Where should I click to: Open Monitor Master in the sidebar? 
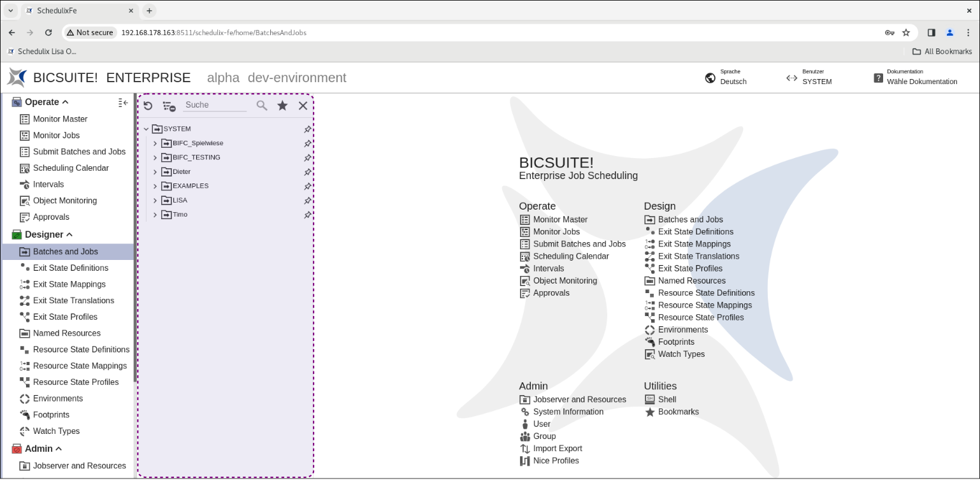click(x=60, y=119)
